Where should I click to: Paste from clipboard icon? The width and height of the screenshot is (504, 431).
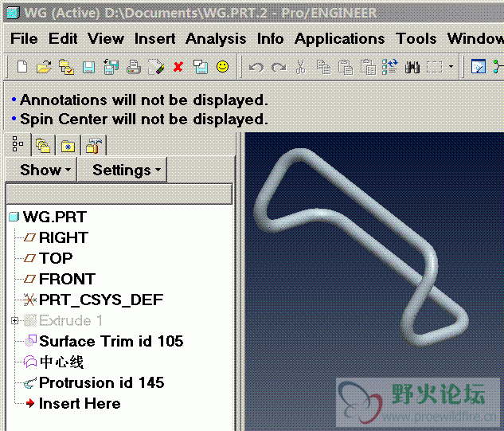point(346,67)
